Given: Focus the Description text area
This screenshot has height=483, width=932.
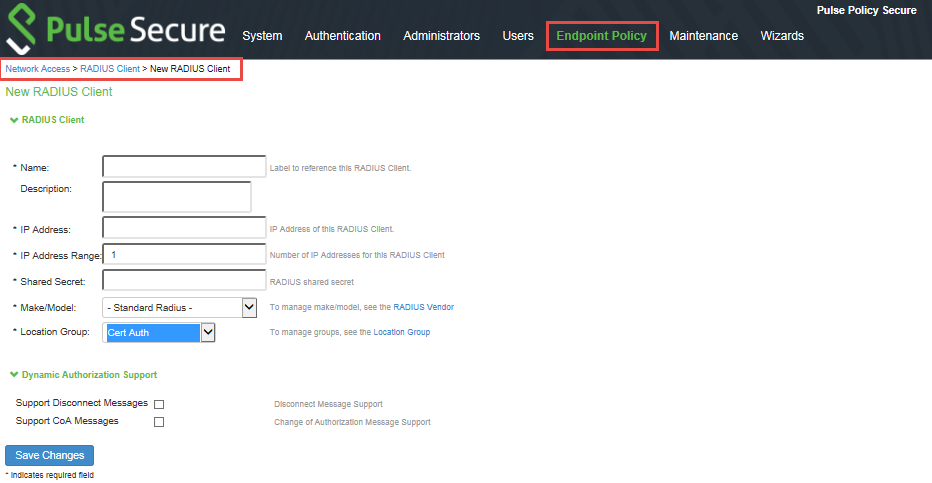Looking at the screenshot, I should (177, 197).
